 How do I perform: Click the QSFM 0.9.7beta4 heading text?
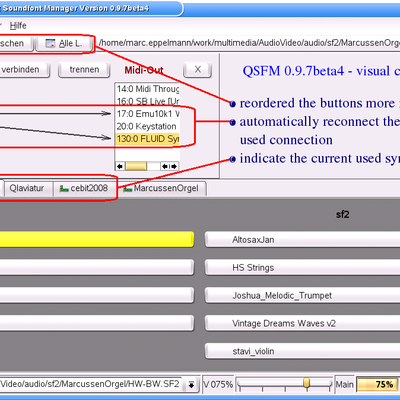pos(321,71)
